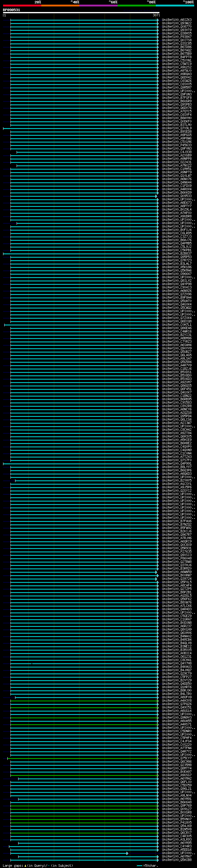Image resolution: width=197 pixels, height=868 pixels.
Task: Choose the UniRef100_B6K648 hit
Action: (176, 802)
